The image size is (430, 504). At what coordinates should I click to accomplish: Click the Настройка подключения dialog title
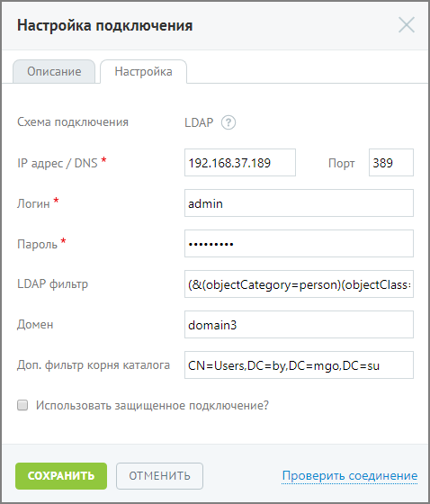point(104,25)
